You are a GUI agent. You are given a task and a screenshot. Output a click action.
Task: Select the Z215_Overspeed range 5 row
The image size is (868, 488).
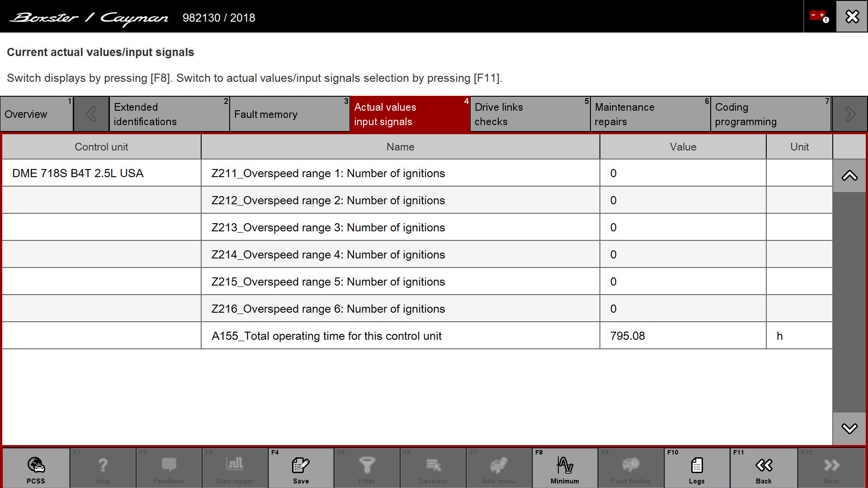[417, 282]
